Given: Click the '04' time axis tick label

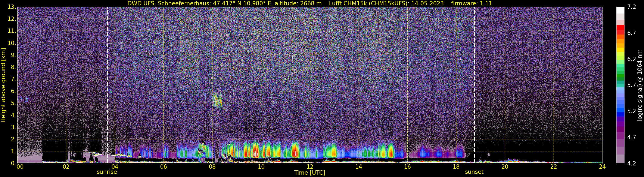Looking at the screenshot, I should click(x=115, y=167).
